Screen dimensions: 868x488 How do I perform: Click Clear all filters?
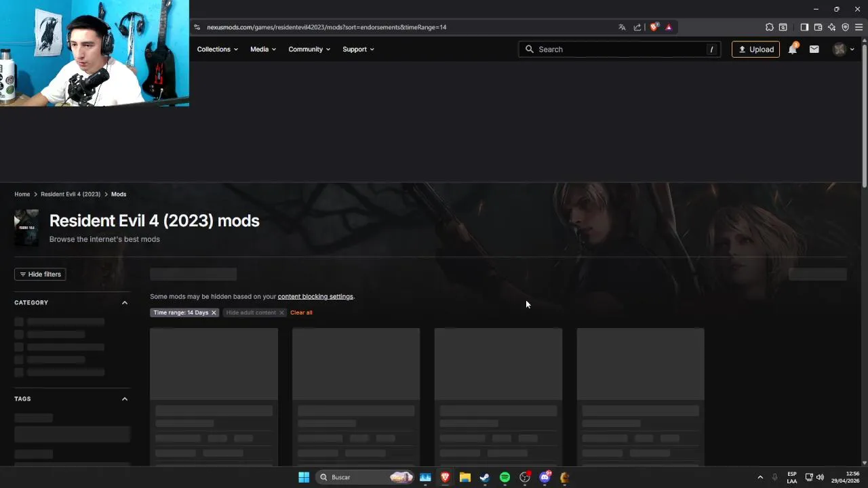pos(301,312)
